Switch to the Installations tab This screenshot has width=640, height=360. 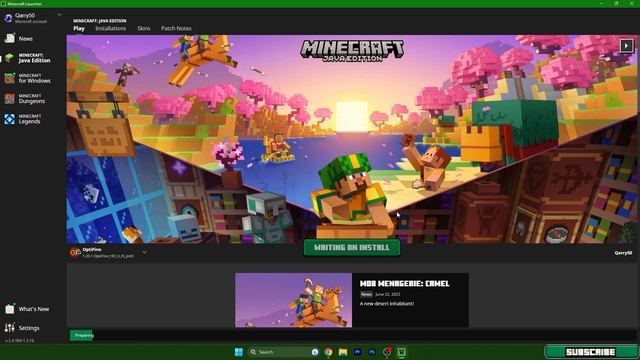point(111,29)
